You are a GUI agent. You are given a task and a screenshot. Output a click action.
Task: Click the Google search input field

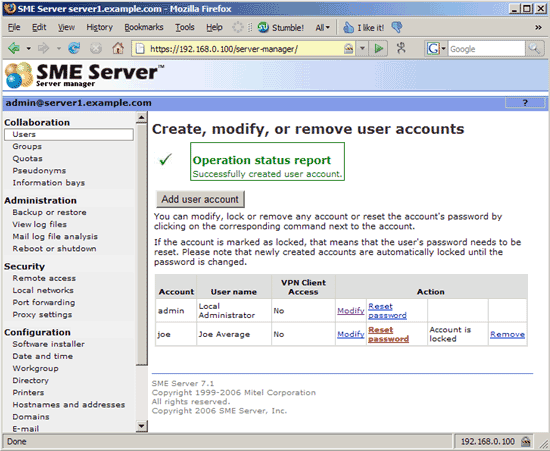pyautogui.click(x=487, y=49)
